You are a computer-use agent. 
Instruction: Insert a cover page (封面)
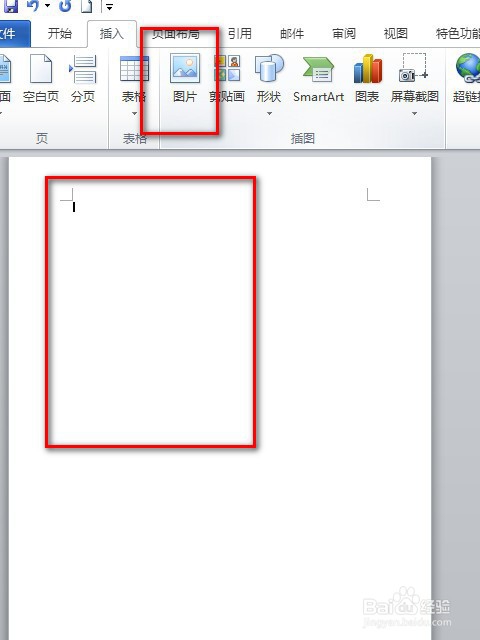point(5,80)
